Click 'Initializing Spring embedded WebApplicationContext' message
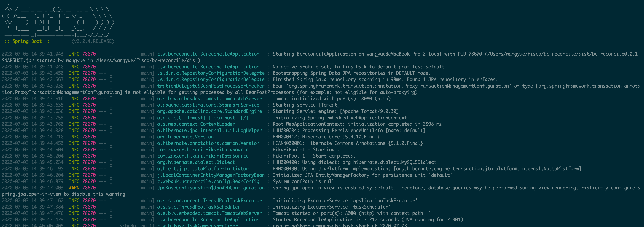Image resolution: width=644 pixels, height=227 pixels. coord(339,118)
